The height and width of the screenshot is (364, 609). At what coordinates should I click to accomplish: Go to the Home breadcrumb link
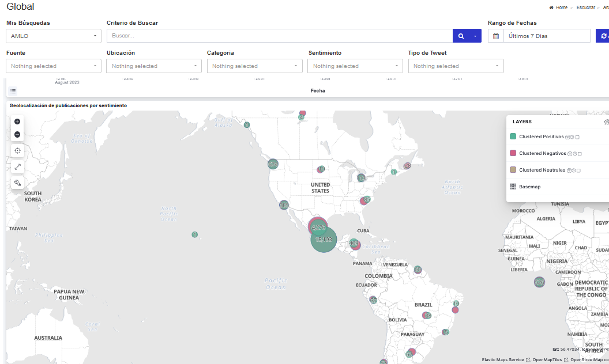(x=561, y=7)
